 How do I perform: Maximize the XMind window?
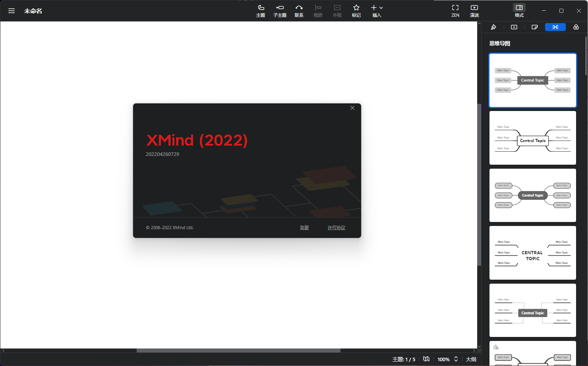pos(561,11)
